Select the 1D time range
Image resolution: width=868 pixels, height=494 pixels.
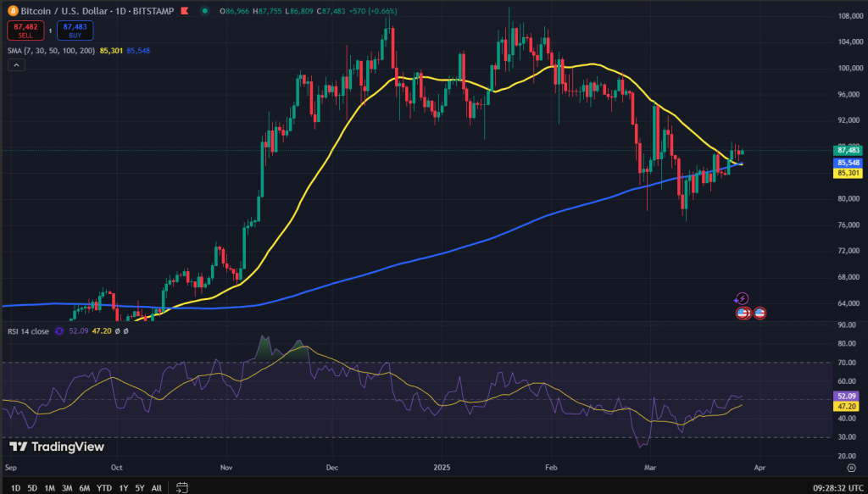(15, 488)
